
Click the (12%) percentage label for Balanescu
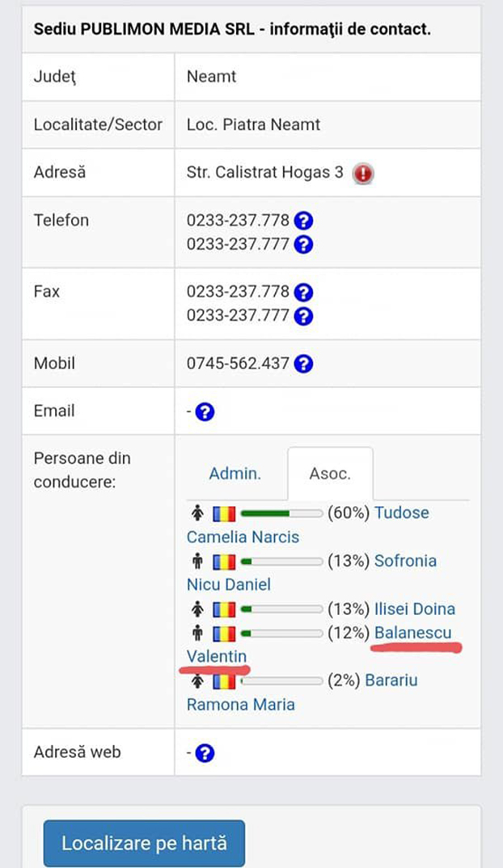(347, 633)
